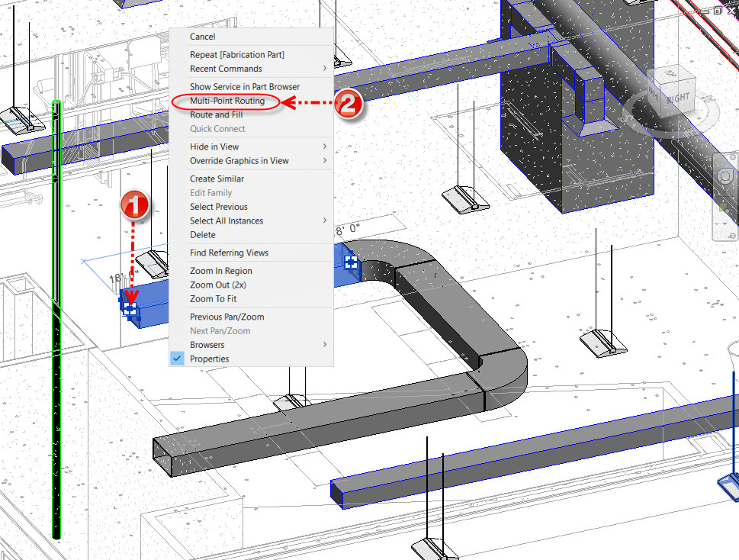Viewport: 739px width, 560px height.
Task: Toggle the Properties checkmark in the context menu
Action: point(177,359)
